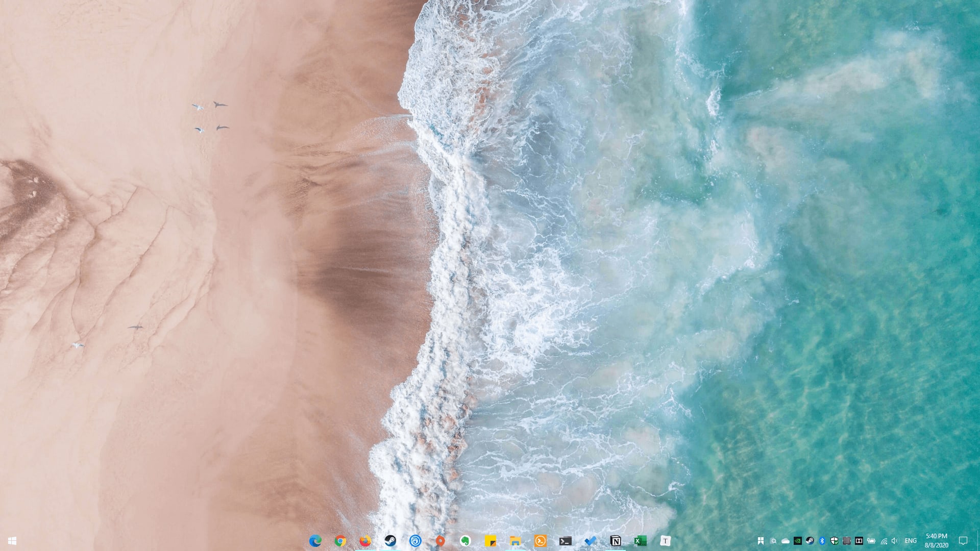Open the speaker volume control
The width and height of the screenshot is (980, 551).
click(895, 541)
